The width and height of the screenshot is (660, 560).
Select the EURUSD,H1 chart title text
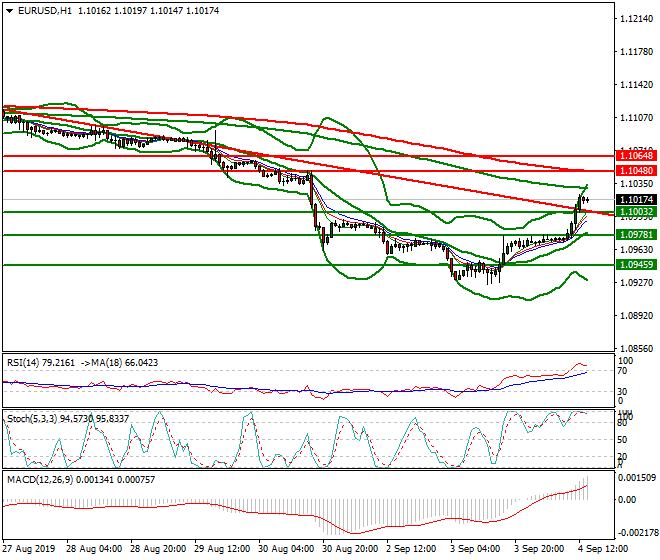point(45,11)
